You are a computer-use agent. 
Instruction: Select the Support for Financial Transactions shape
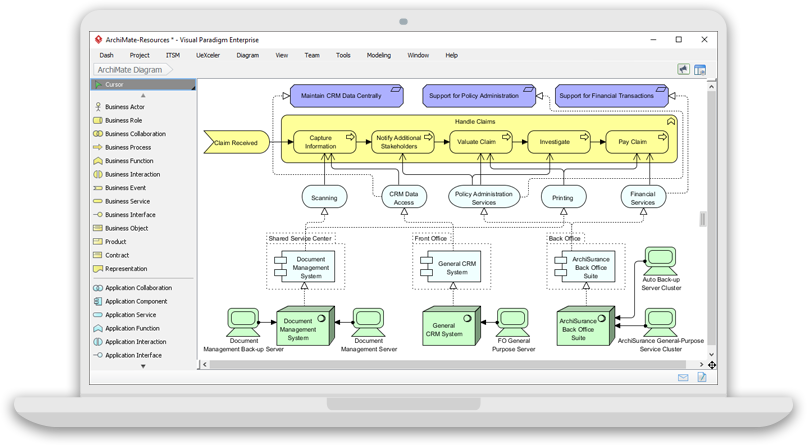611,96
